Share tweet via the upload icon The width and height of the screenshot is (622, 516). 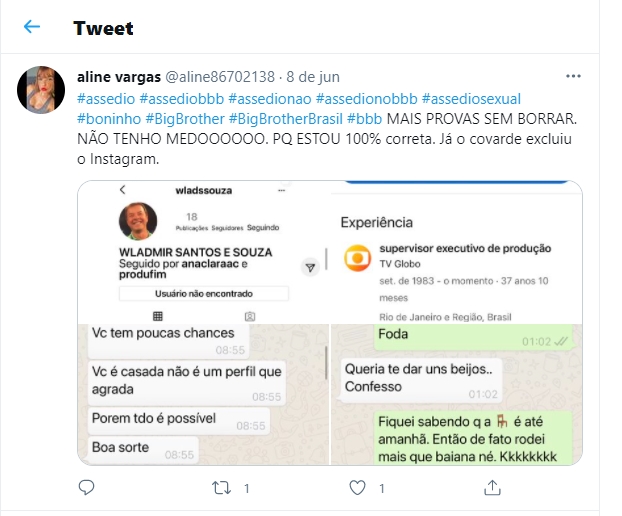[492, 487]
